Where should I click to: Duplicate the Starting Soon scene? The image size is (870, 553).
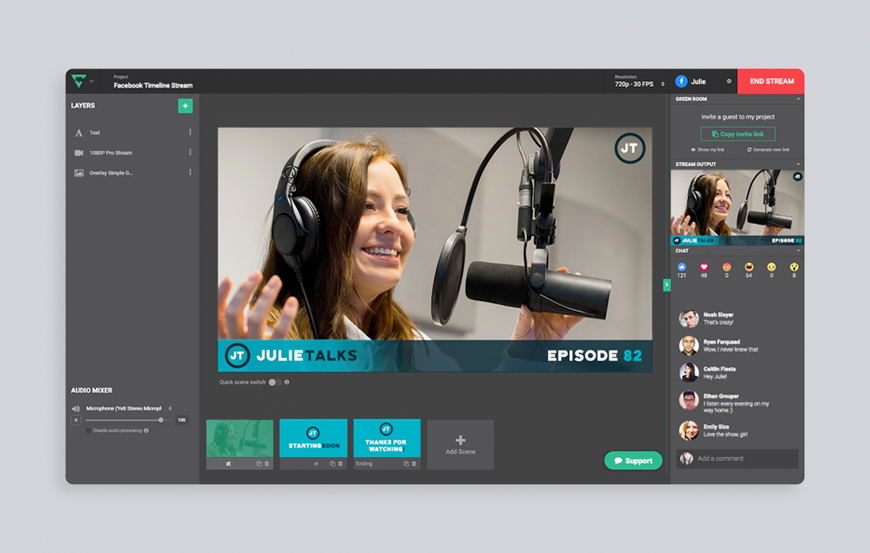[332, 464]
